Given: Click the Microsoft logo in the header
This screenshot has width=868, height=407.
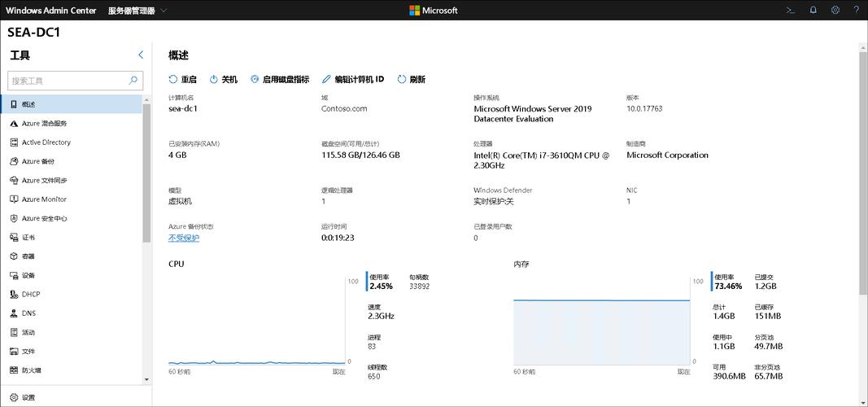Looking at the screenshot, I should (x=434, y=10).
